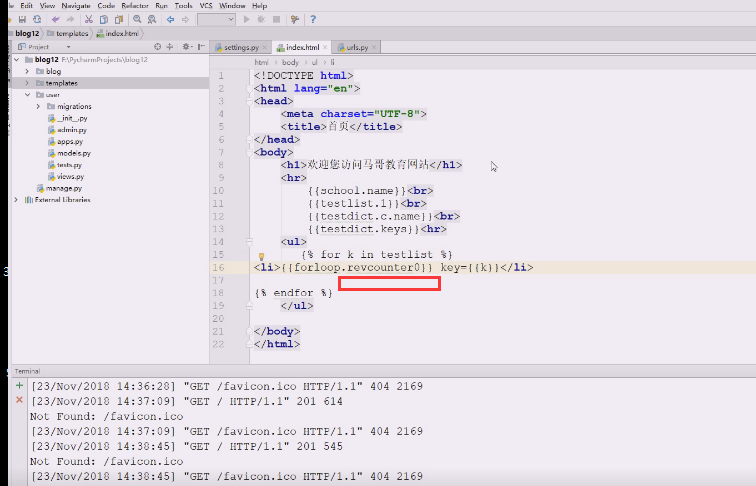Click the lightbulb intention icon at line 15
The height and width of the screenshot is (486, 756).
click(x=261, y=256)
